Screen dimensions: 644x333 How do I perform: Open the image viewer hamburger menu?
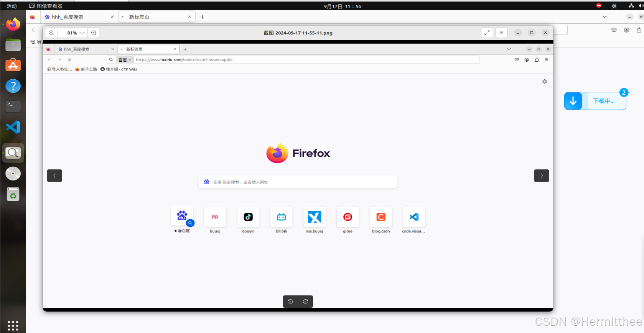click(501, 33)
